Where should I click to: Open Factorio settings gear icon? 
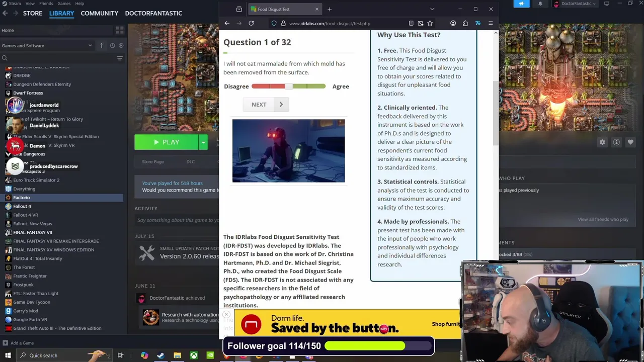[x=602, y=142]
